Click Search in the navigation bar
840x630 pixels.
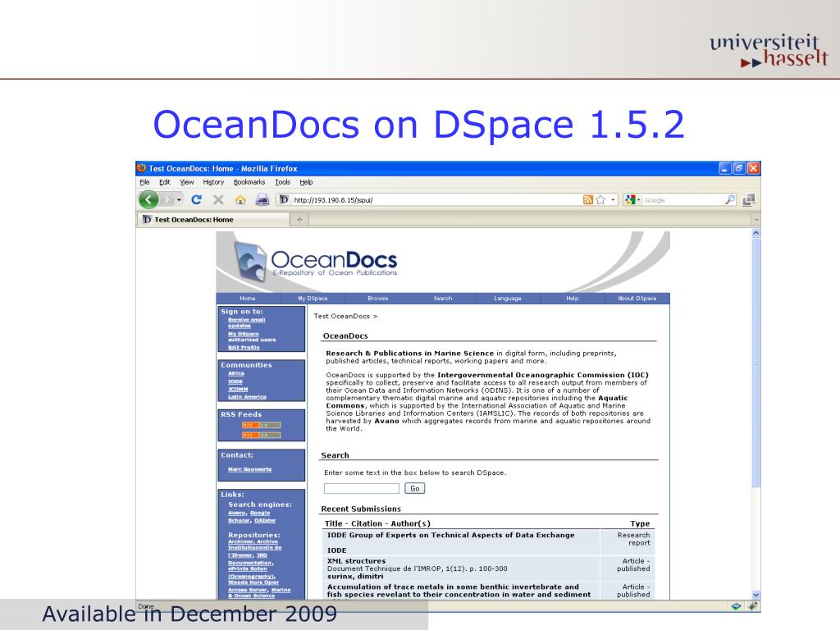tap(442, 299)
